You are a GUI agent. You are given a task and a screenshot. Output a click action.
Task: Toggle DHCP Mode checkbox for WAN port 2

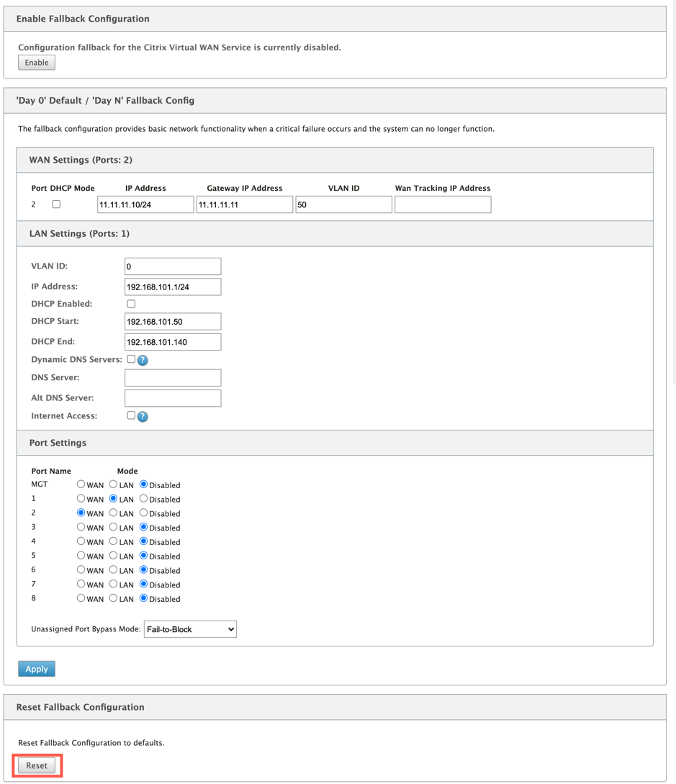(x=56, y=204)
